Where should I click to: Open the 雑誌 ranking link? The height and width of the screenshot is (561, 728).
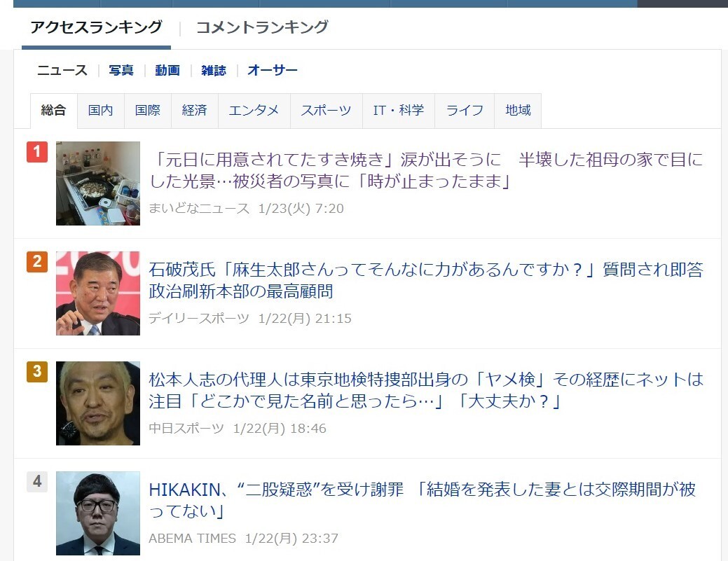(x=214, y=70)
